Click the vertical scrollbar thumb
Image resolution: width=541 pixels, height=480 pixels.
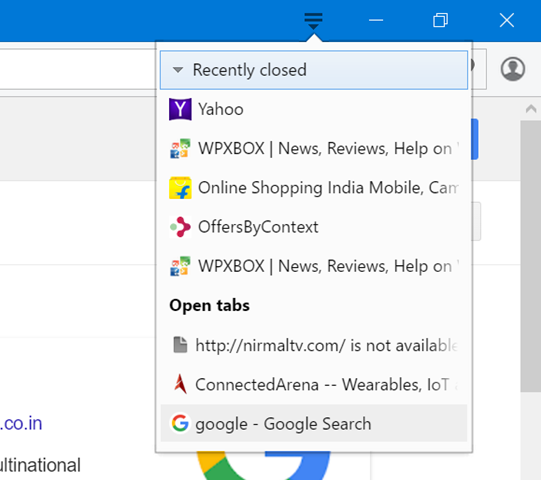tap(531, 256)
